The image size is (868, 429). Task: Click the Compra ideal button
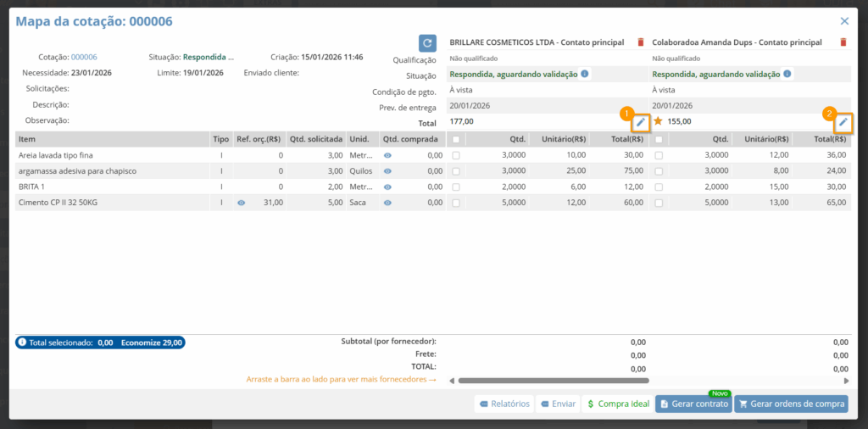pos(617,404)
